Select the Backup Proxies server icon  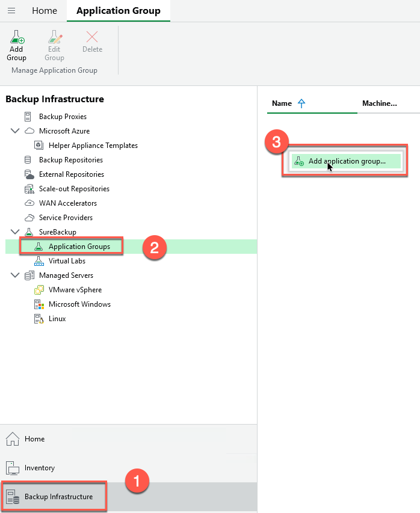coord(28,117)
